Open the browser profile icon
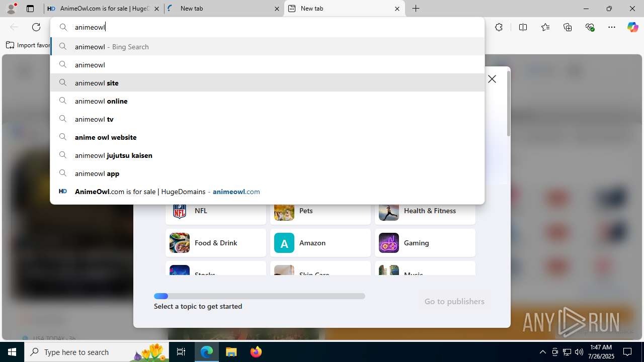This screenshot has height=362, width=644. (x=11, y=9)
